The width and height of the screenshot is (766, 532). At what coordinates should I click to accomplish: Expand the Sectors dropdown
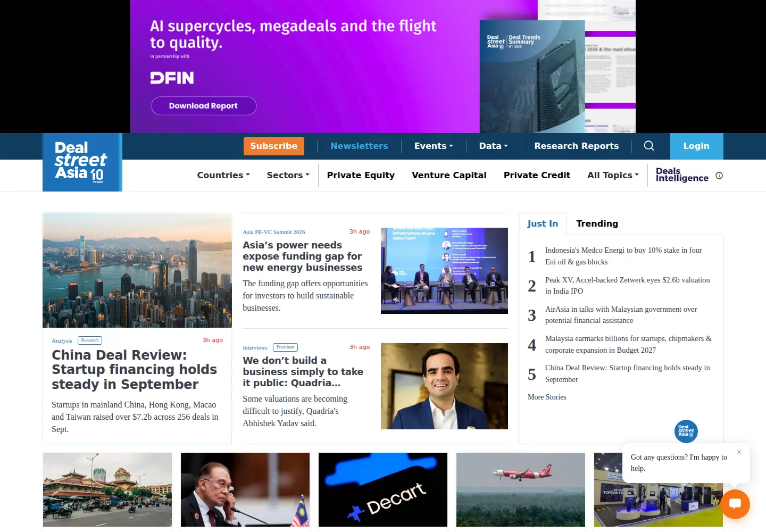(288, 175)
